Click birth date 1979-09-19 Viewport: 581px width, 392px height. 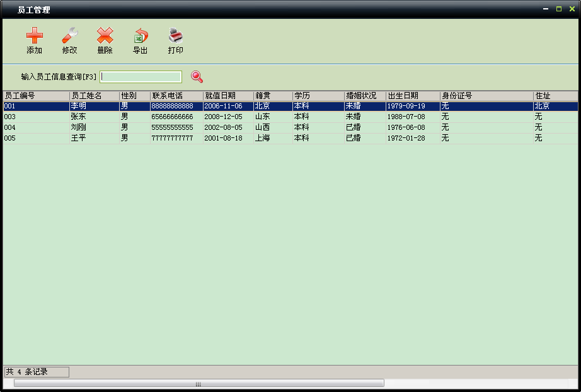[406, 106]
